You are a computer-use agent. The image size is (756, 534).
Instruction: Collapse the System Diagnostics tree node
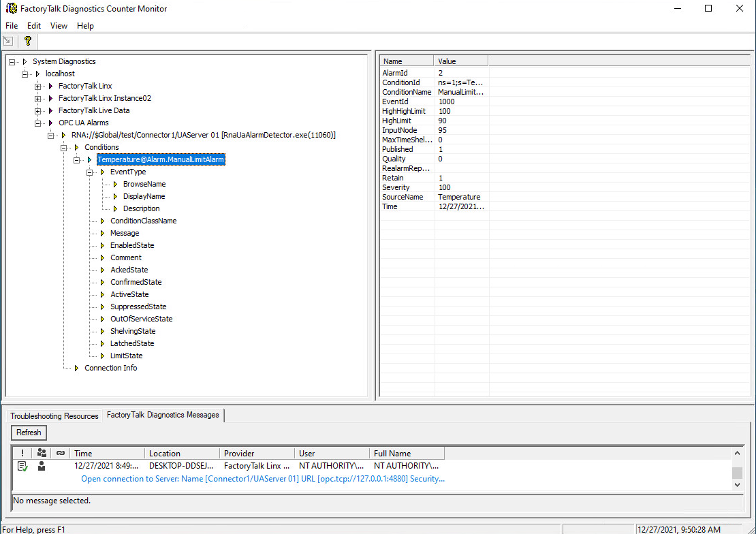pyautogui.click(x=12, y=61)
